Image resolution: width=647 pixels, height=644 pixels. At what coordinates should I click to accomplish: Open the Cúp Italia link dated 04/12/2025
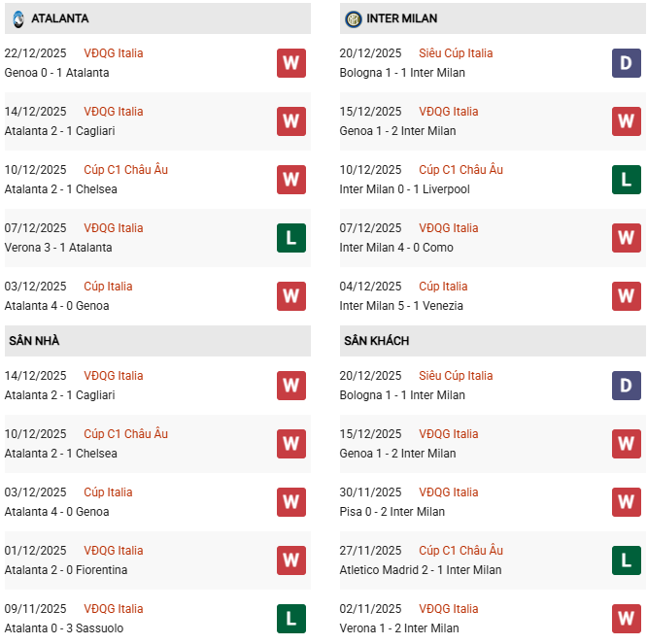(x=443, y=287)
